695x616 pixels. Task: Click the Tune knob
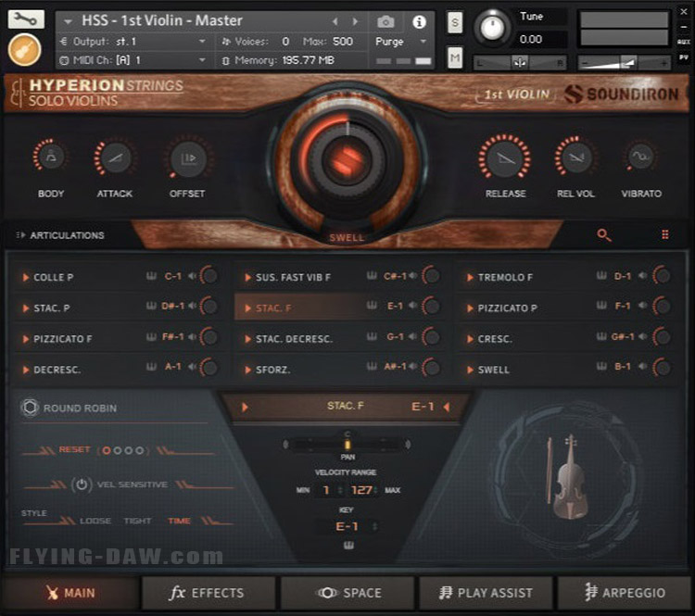click(x=491, y=28)
